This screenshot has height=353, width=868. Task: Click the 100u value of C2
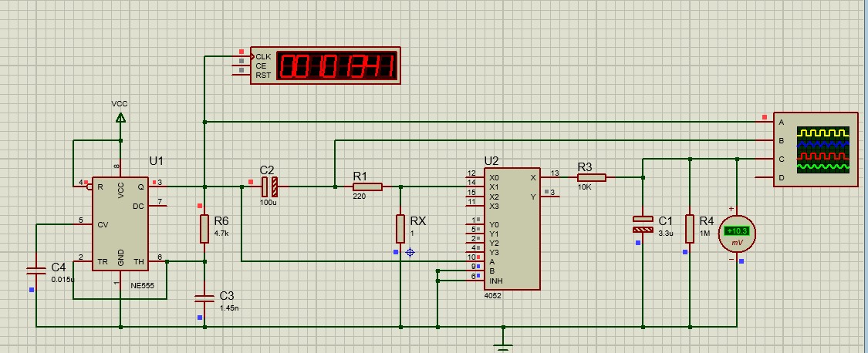pyautogui.click(x=268, y=202)
